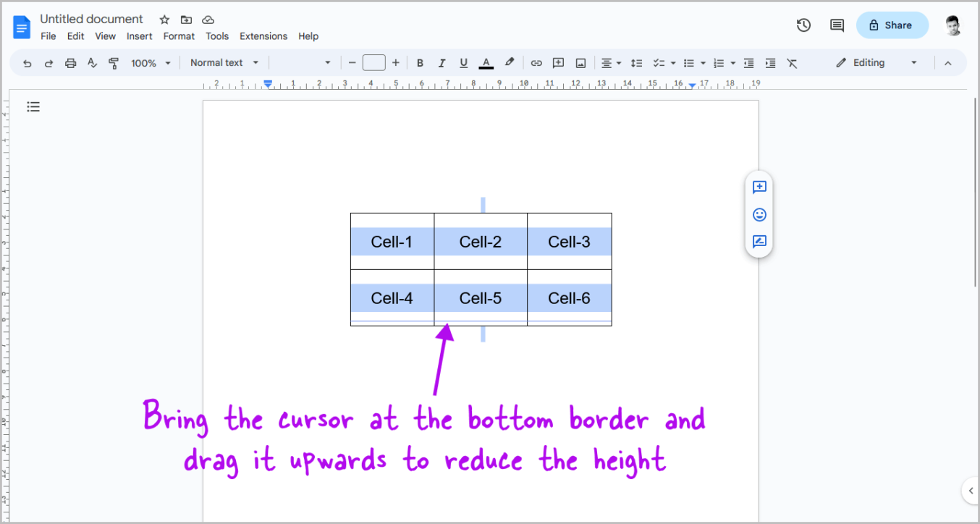The width and height of the screenshot is (980, 524).
Task: Click the font size input box
Action: point(374,63)
